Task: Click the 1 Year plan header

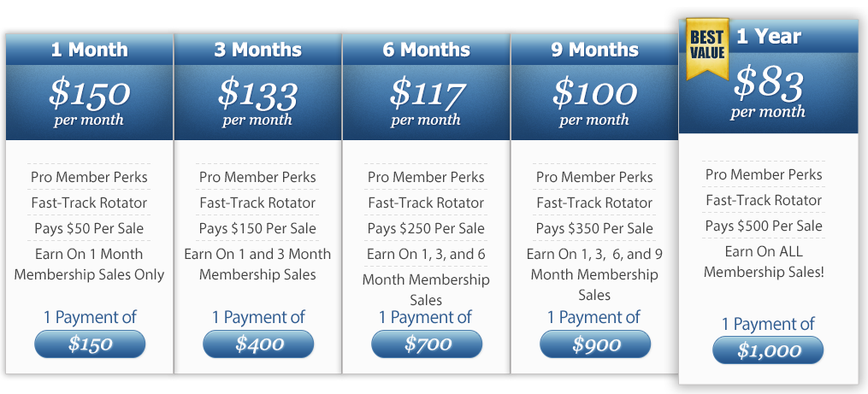Action: click(x=768, y=37)
